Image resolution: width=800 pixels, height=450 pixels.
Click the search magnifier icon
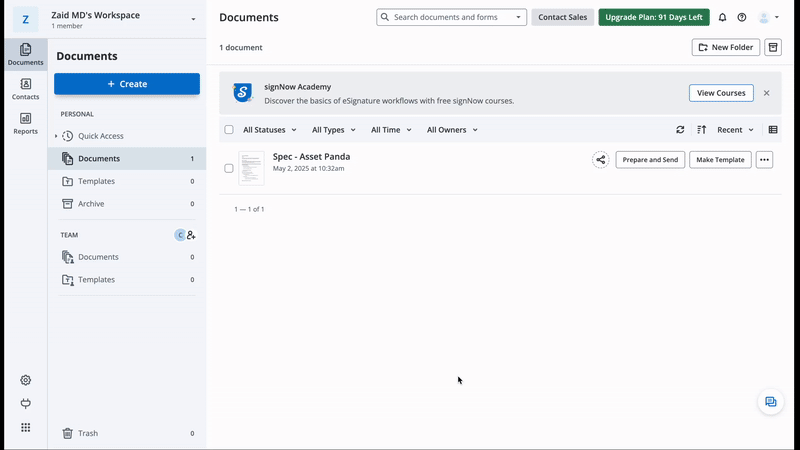pos(385,17)
